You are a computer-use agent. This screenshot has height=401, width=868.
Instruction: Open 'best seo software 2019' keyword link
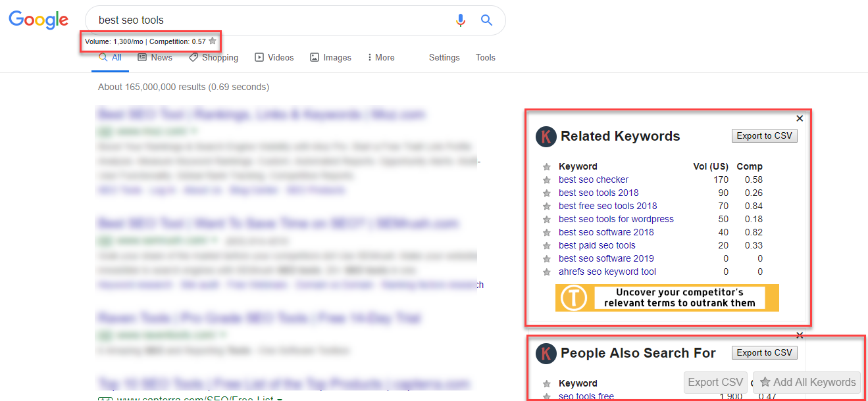tap(606, 259)
